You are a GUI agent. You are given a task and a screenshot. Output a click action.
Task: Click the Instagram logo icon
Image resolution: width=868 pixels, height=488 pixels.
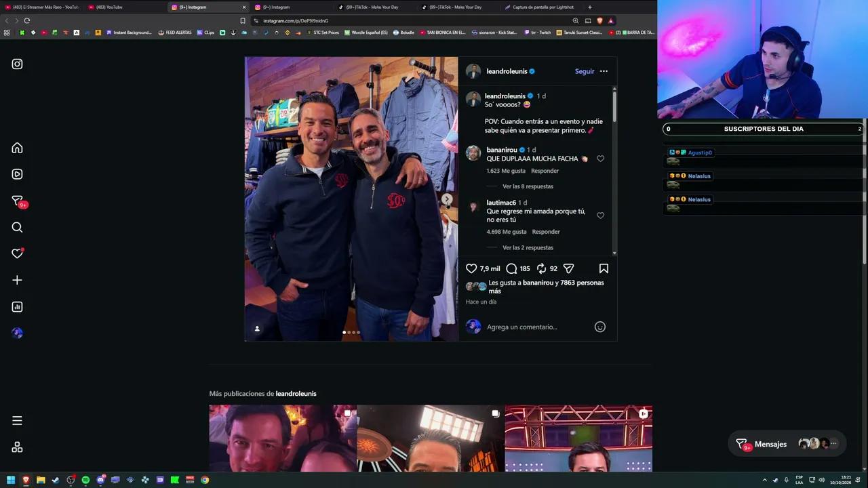tap(17, 64)
